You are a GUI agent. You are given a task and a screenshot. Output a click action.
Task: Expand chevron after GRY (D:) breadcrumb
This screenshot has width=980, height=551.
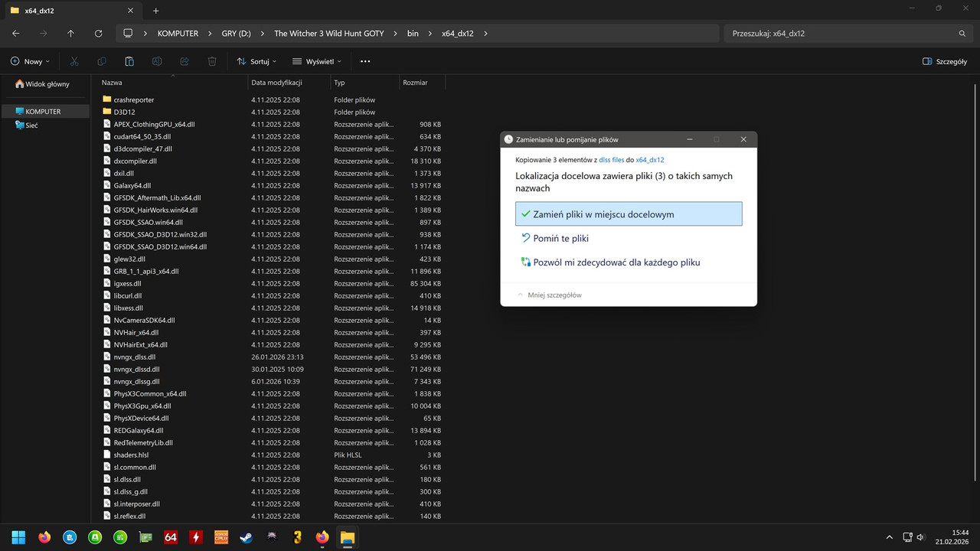(261, 34)
